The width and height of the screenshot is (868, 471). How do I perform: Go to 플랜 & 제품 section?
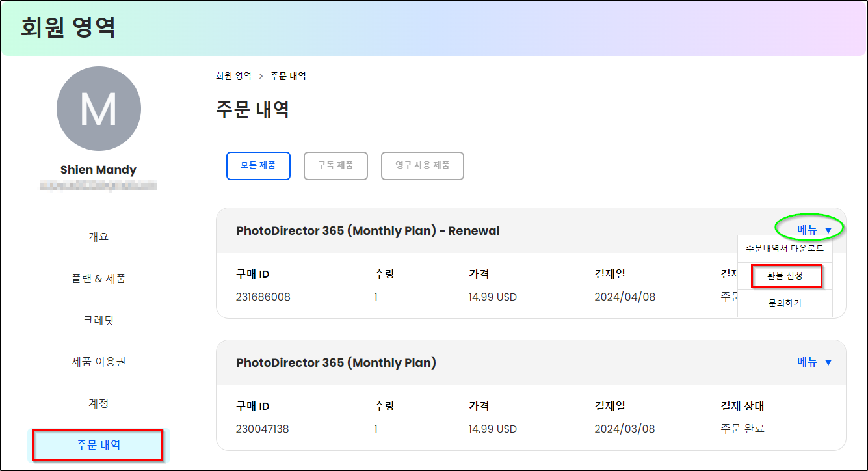point(99,278)
